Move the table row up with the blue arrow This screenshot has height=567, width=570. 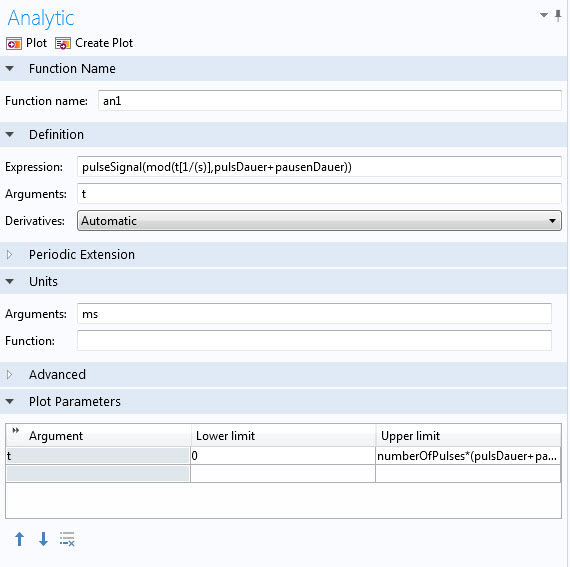pos(20,539)
